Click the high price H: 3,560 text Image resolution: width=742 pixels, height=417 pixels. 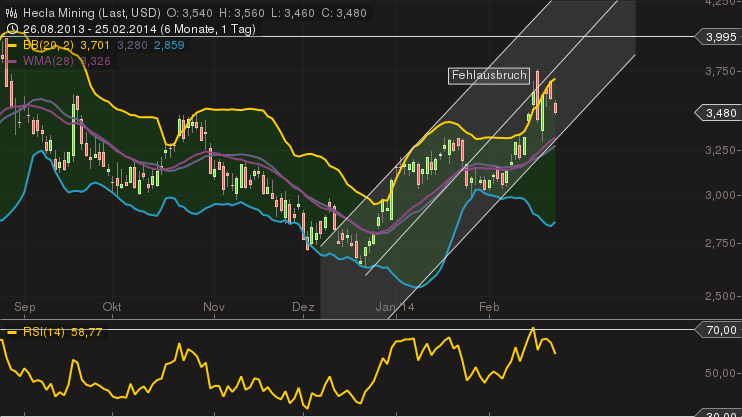point(242,13)
